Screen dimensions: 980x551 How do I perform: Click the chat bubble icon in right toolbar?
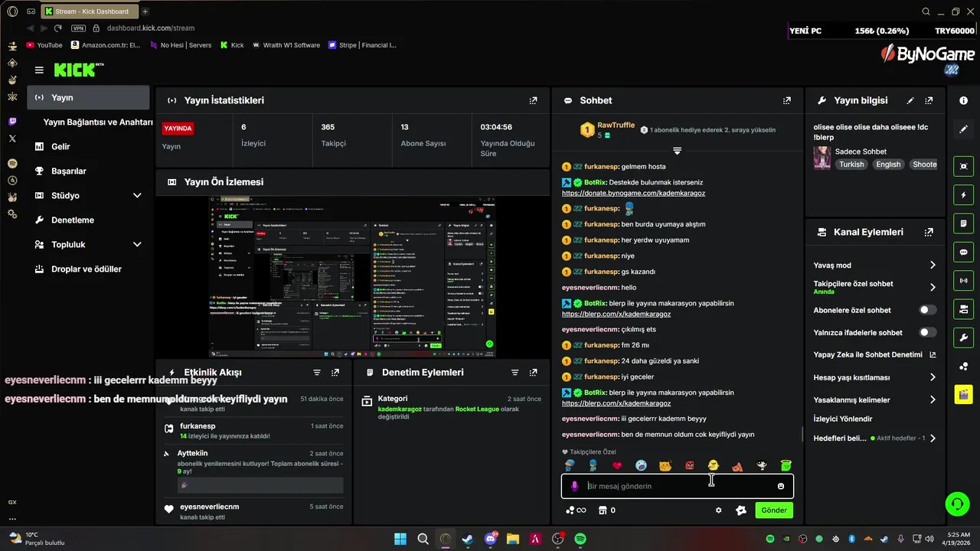963,252
